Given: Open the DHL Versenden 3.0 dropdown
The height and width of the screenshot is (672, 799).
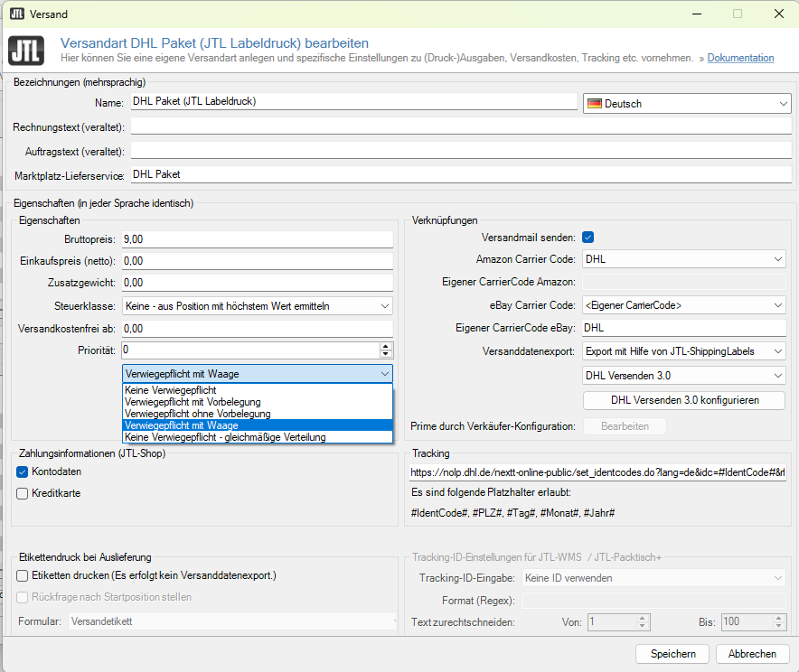Looking at the screenshot, I should pos(684,376).
